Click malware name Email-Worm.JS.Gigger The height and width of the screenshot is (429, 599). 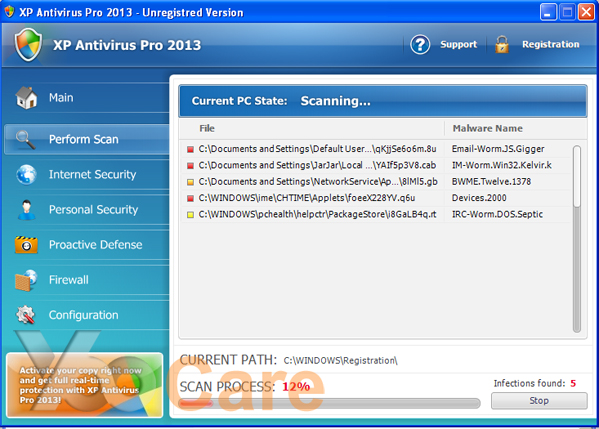pos(498,149)
